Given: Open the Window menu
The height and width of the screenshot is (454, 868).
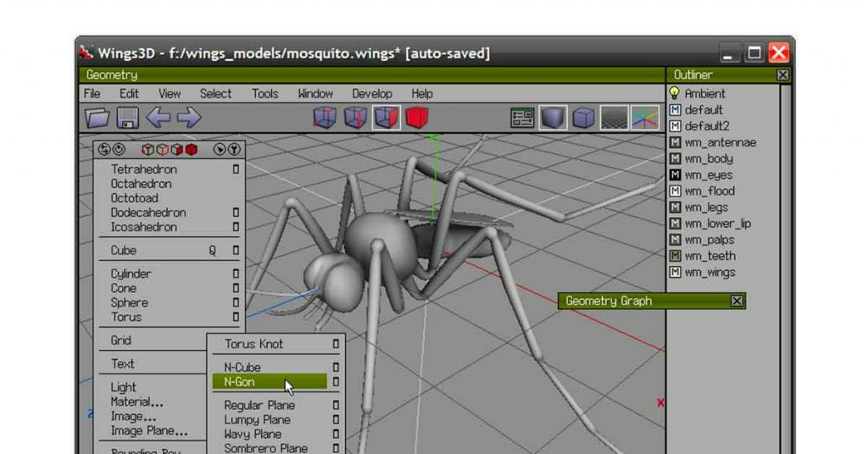Looking at the screenshot, I should (x=315, y=93).
